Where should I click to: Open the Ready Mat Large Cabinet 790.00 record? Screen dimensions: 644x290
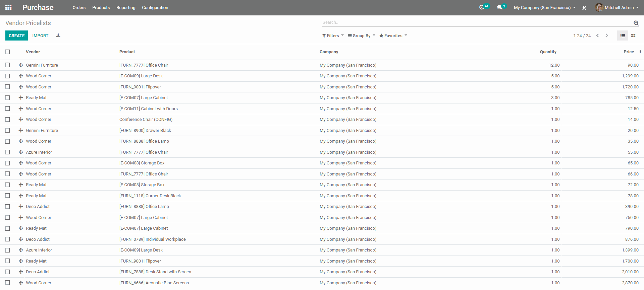coord(322,228)
